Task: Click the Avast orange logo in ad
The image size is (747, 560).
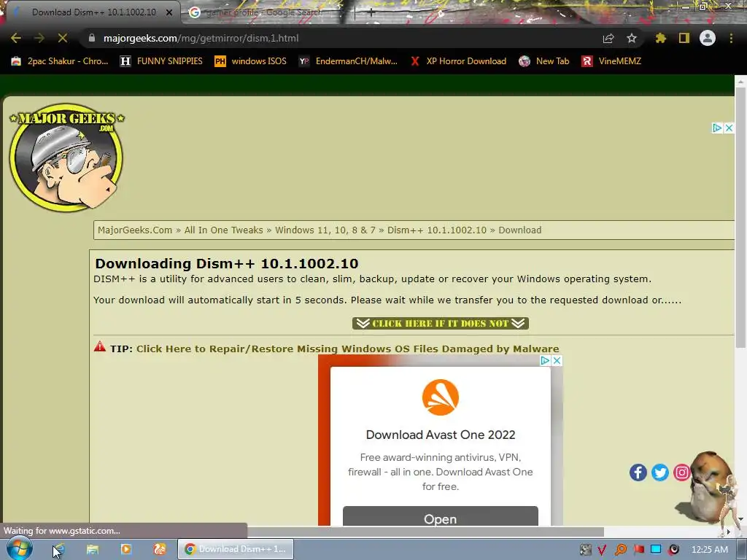Action: [440, 397]
